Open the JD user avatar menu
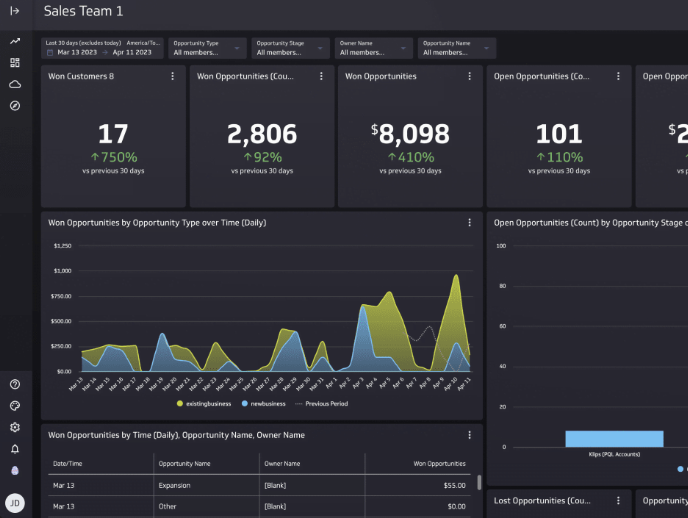 pyautogui.click(x=15, y=503)
